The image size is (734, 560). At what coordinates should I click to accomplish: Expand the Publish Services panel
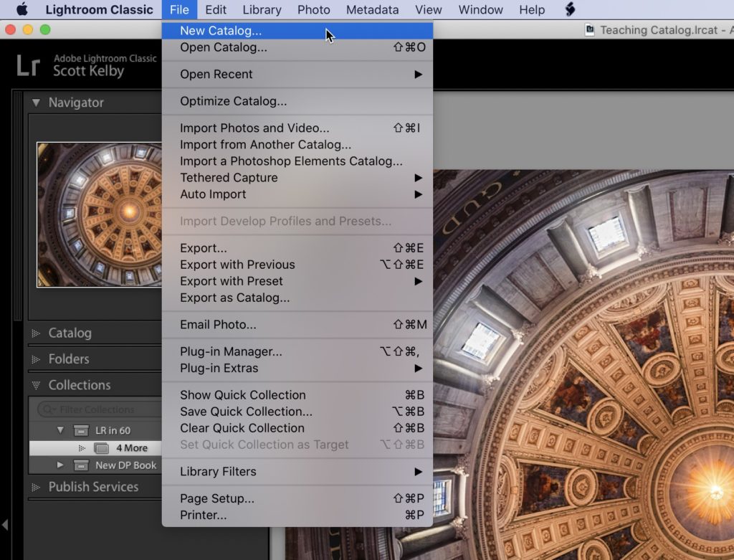tap(36, 487)
